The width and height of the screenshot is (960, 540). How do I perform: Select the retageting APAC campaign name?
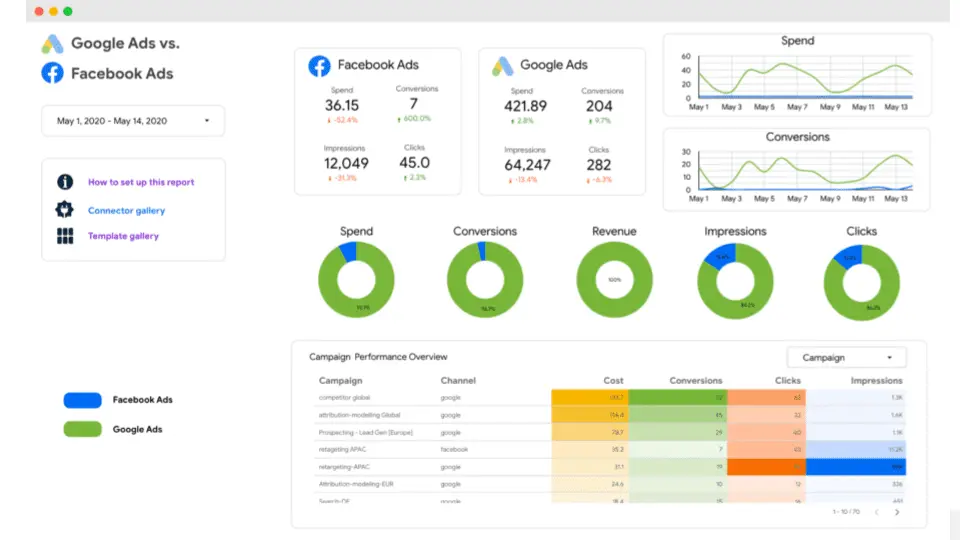point(342,449)
